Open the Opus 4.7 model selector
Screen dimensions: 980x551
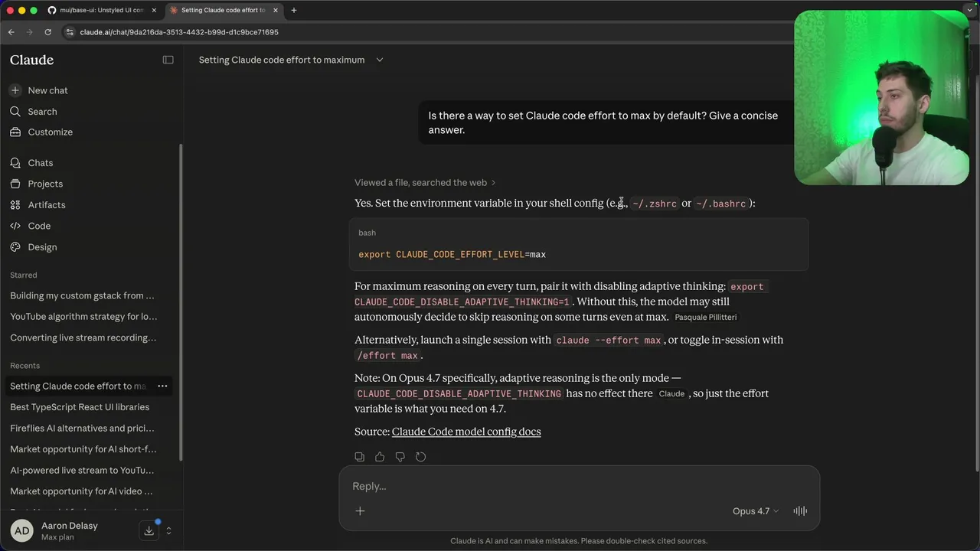(x=755, y=511)
